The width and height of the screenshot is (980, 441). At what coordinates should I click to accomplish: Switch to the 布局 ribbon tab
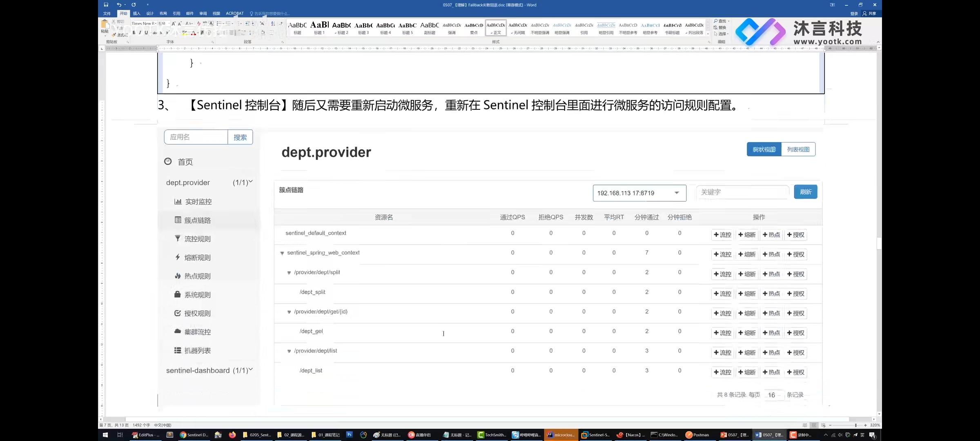163,13
